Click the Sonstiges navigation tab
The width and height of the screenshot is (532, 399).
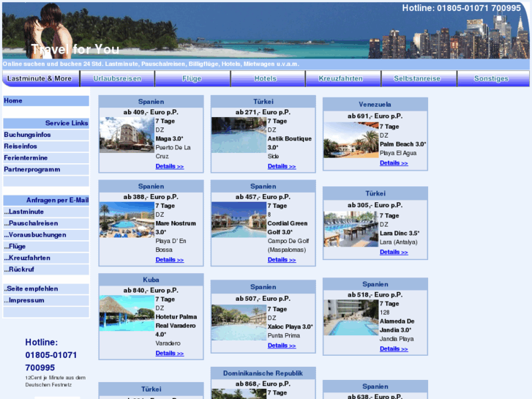[x=493, y=78]
